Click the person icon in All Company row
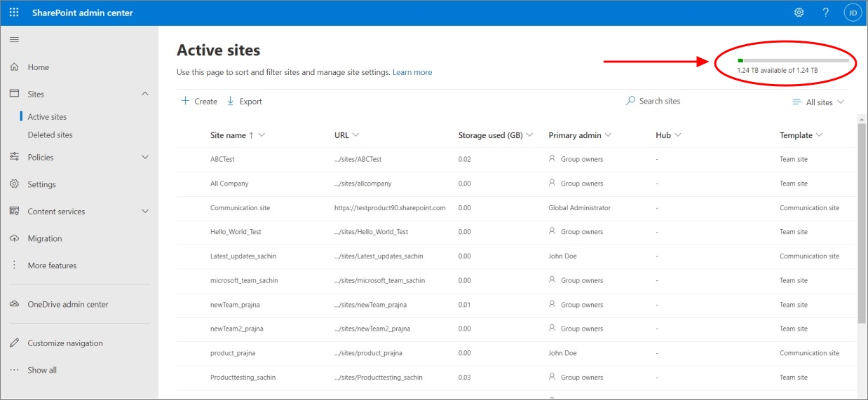Image resolution: width=868 pixels, height=400 pixels. [x=552, y=183]
